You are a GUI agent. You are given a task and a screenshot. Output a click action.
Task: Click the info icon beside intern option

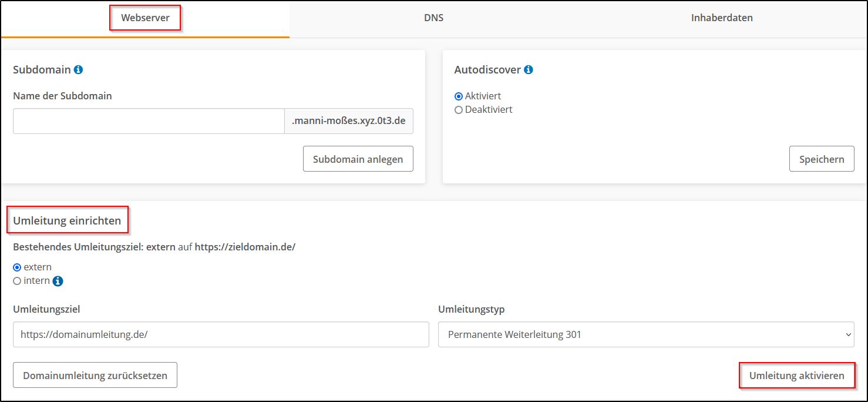58,280
